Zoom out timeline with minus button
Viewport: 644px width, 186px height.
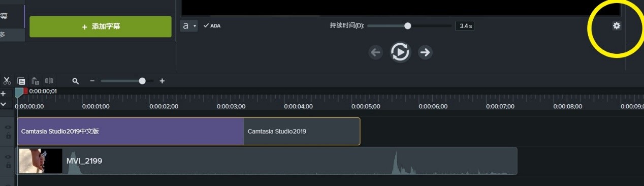92,81
